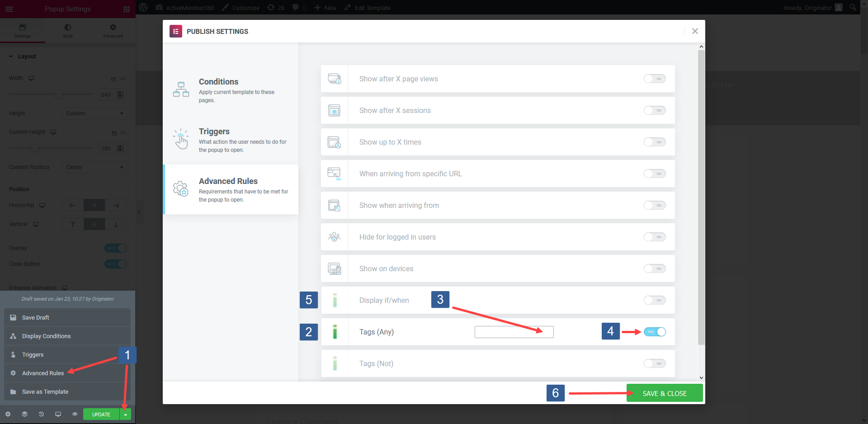Image resolution: width=868 pixels, height=424 pixels.
Task: Open page settings via gear icon
Action: 8,414
